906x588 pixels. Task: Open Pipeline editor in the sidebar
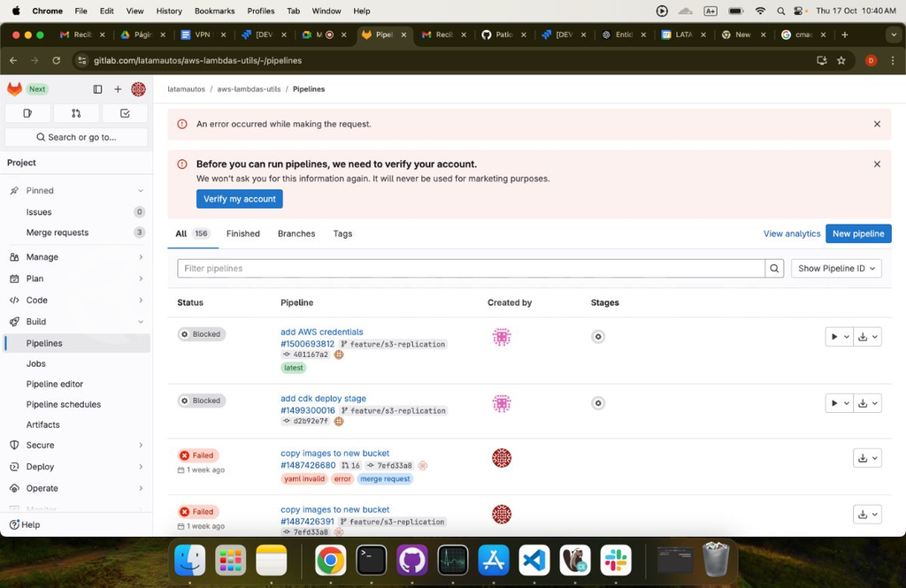[x=76, y=384]
